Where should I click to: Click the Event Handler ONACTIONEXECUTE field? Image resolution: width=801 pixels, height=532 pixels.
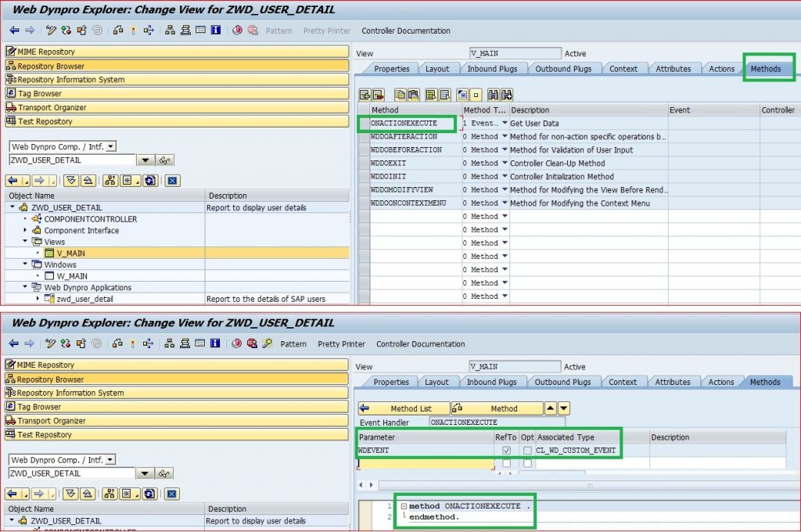coord(497,422)
